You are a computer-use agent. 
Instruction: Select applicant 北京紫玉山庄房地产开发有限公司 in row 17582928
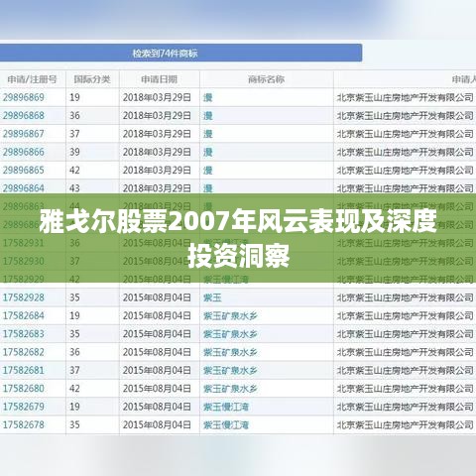(x=406, y=297)
